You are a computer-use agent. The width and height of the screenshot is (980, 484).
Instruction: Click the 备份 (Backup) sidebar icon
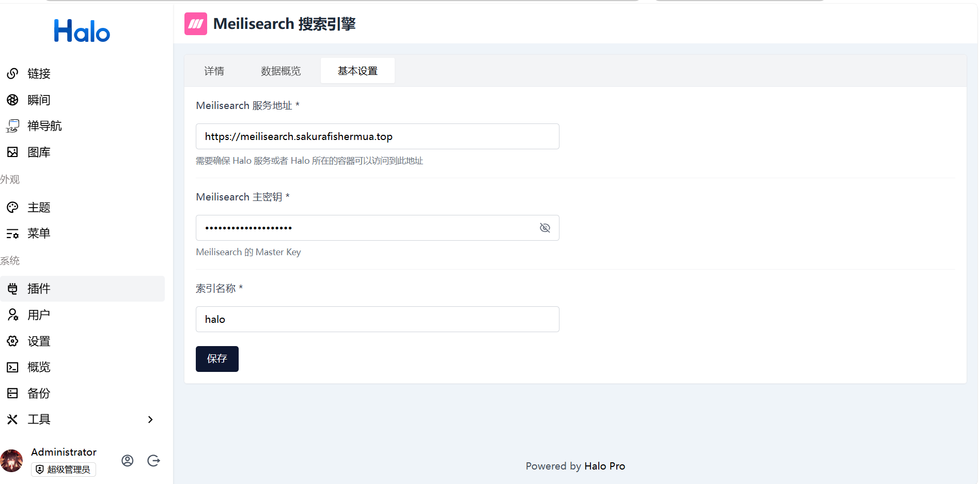click(x=13, y=394)
